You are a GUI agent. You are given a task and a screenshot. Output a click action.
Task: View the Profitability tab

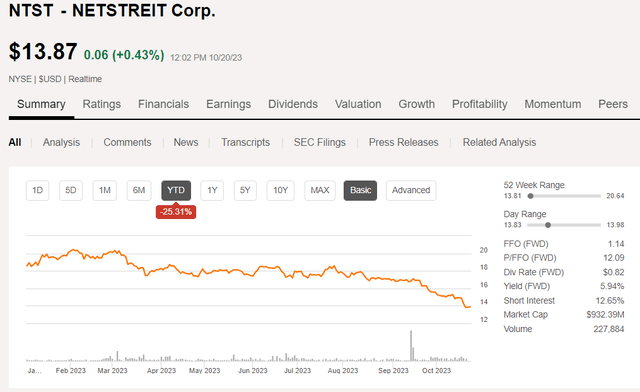(x=480, y=105)
